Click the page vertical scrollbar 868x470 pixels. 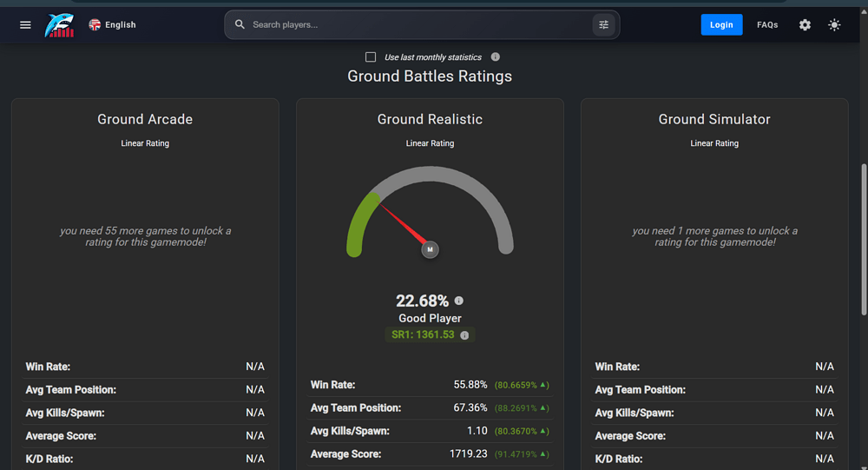pos(864,240)
